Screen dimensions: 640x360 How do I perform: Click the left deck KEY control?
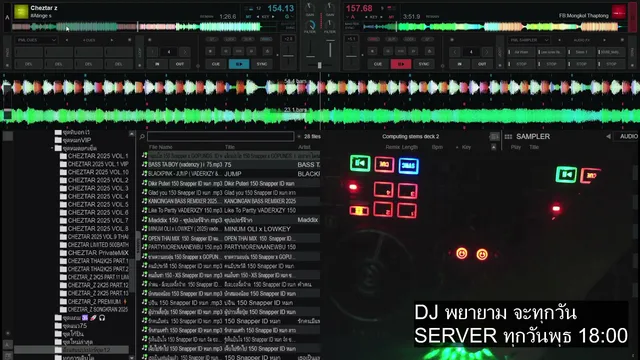[x=265, y=17]
